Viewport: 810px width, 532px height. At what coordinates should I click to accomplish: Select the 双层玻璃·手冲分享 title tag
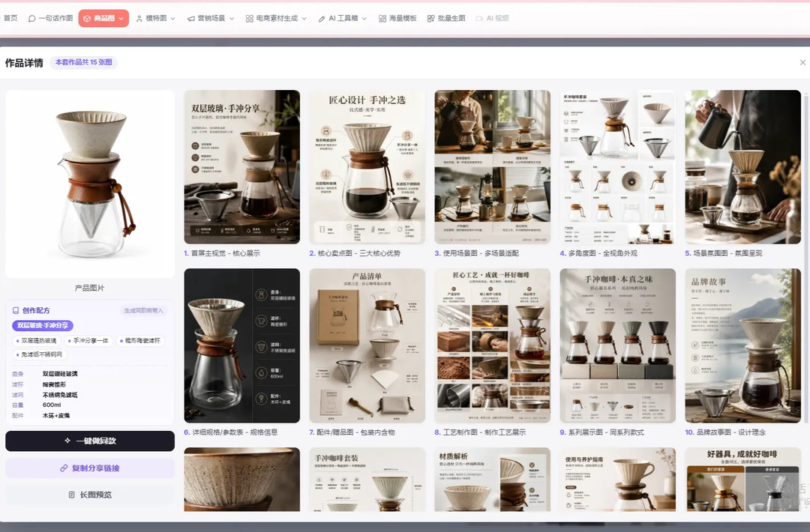pos(42,326)
